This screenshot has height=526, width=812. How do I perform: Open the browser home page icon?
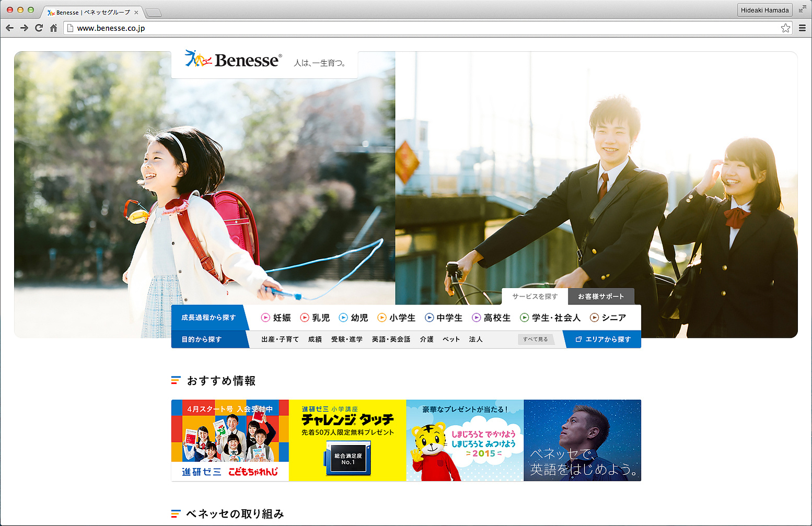tap(53, 28)
